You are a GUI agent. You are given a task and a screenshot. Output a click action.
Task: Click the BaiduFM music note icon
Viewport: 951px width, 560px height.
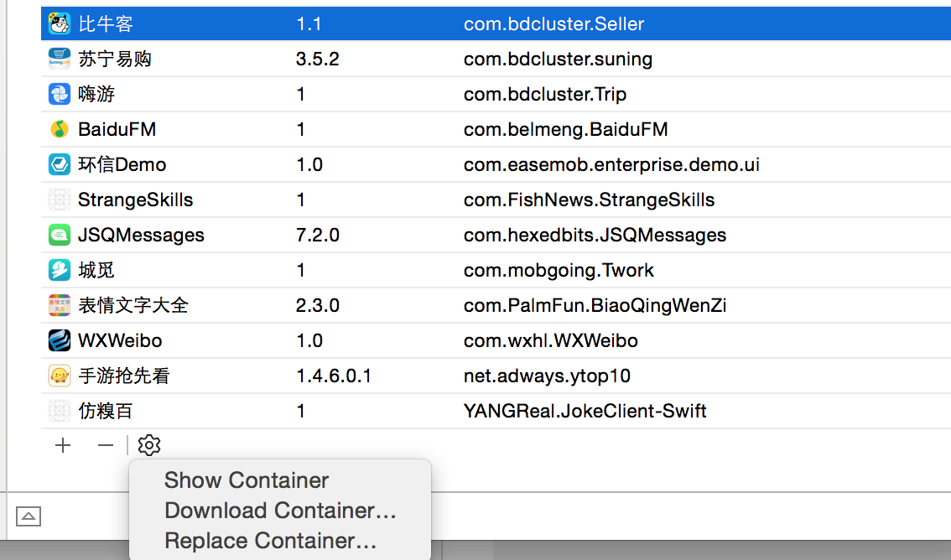[x=60, y=129]
